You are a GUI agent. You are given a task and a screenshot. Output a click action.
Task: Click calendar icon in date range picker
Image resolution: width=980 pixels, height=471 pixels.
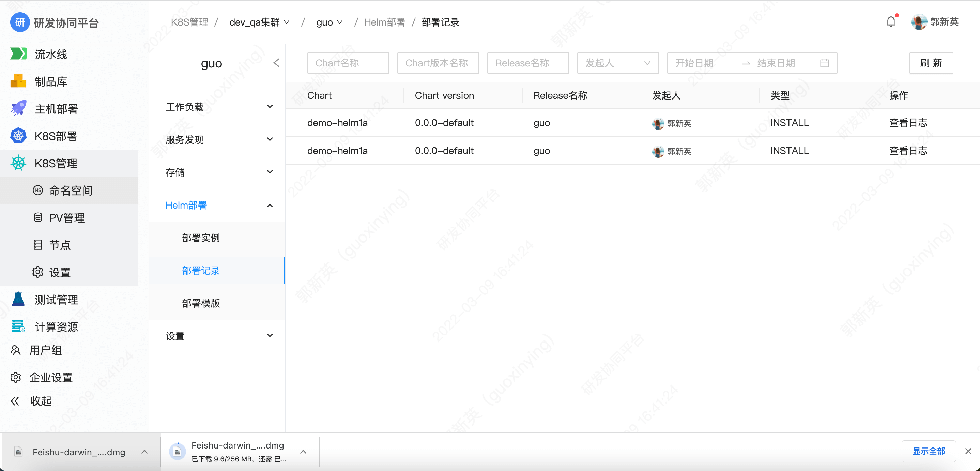[824, 63]
